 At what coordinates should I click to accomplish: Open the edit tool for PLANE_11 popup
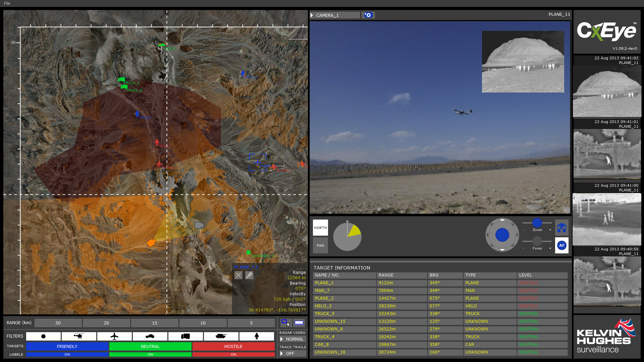249,275
